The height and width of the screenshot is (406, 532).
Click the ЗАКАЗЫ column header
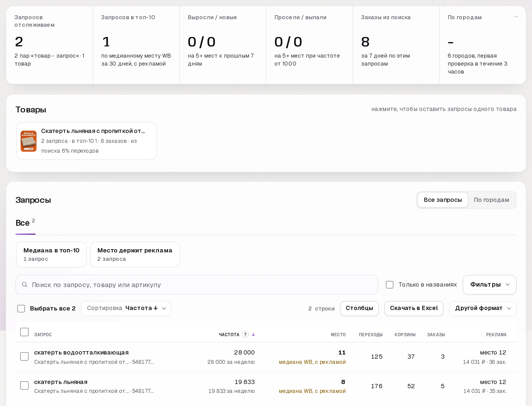point(436,335)
